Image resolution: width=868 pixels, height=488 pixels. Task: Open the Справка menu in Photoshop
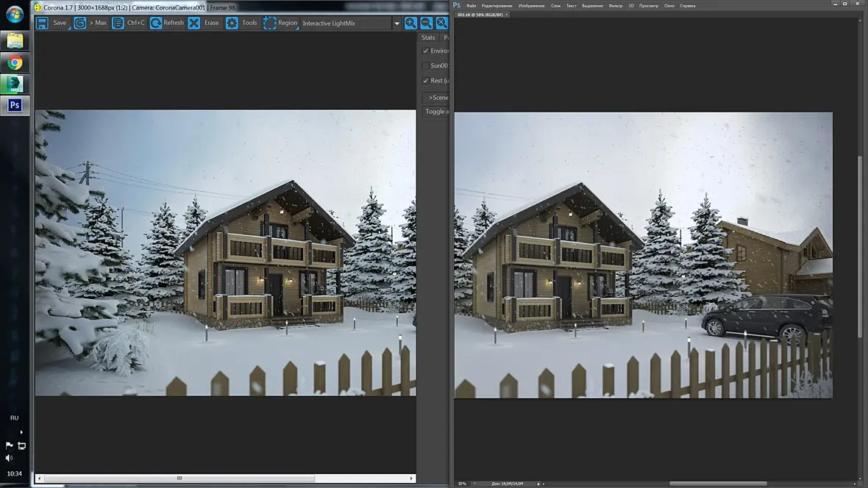pos(688,6)
